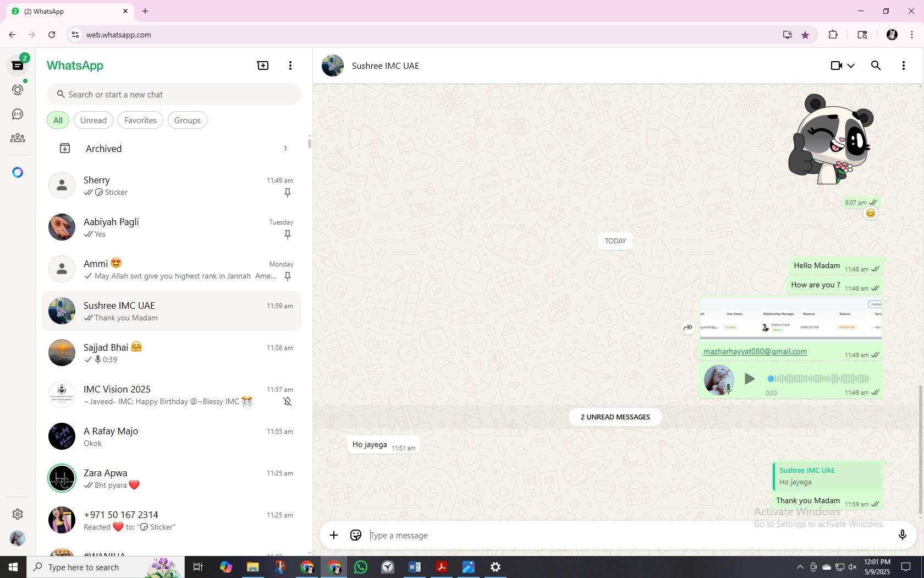The height and width of the screenshot is (578, 924).
Task: Open a new browser tab
Action: click(145, 11)
